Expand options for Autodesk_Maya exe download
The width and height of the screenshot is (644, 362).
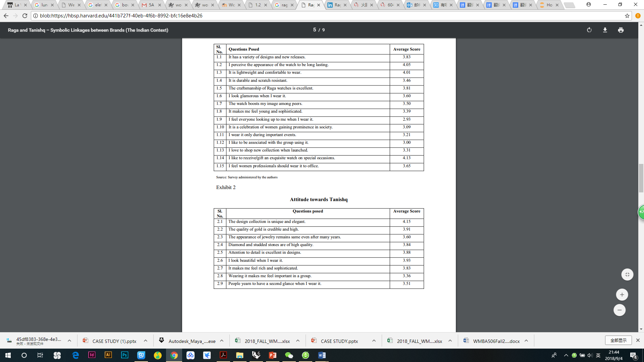pyautogui.click(x=222, y=341)
